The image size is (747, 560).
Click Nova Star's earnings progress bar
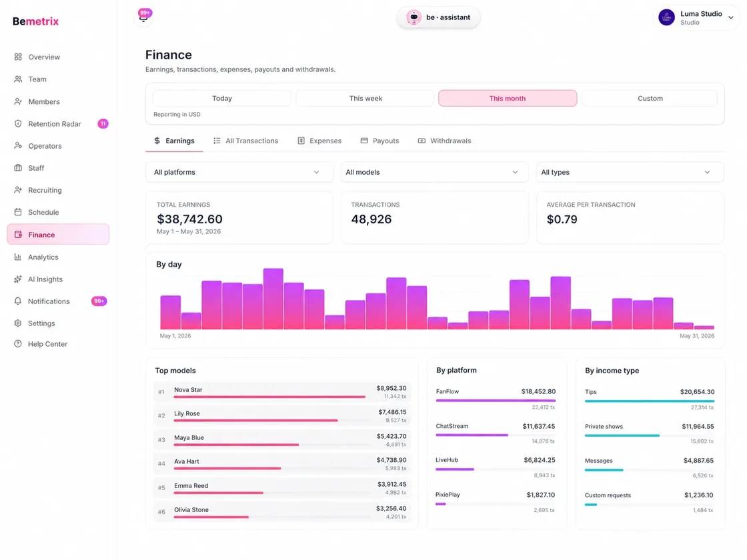269,397
